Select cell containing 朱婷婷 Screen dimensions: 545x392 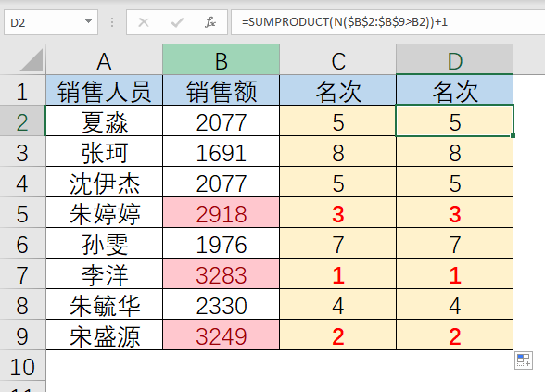[x=104, y=212]
